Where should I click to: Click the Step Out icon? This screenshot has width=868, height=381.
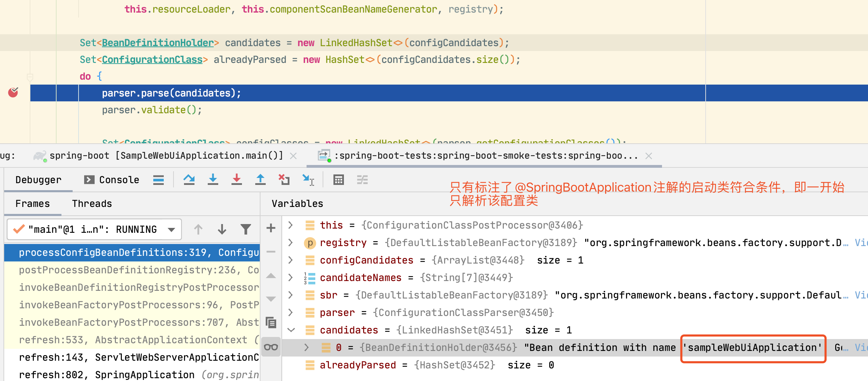pyautogui.click(x=260, y=180)
